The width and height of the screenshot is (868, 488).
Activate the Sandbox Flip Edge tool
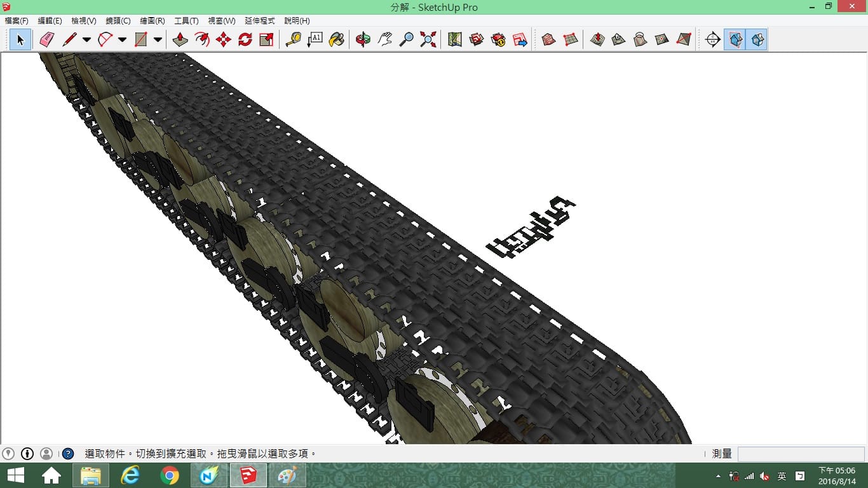pos(683,39)
